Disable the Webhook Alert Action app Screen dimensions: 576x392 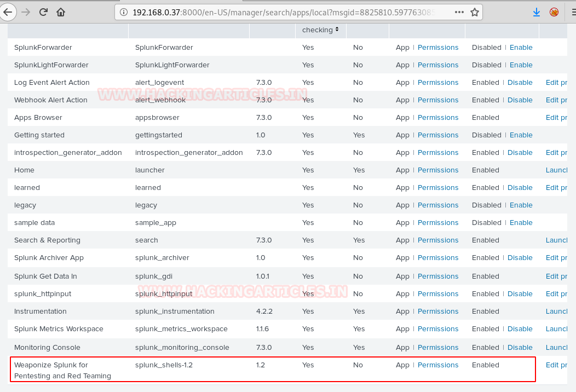coord(520,100)
